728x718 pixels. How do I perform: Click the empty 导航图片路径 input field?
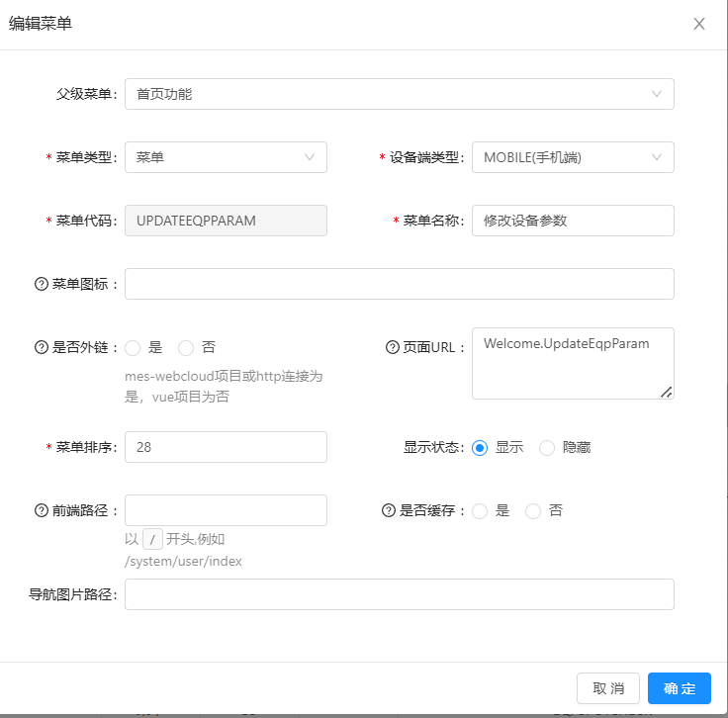pos(400,594)
